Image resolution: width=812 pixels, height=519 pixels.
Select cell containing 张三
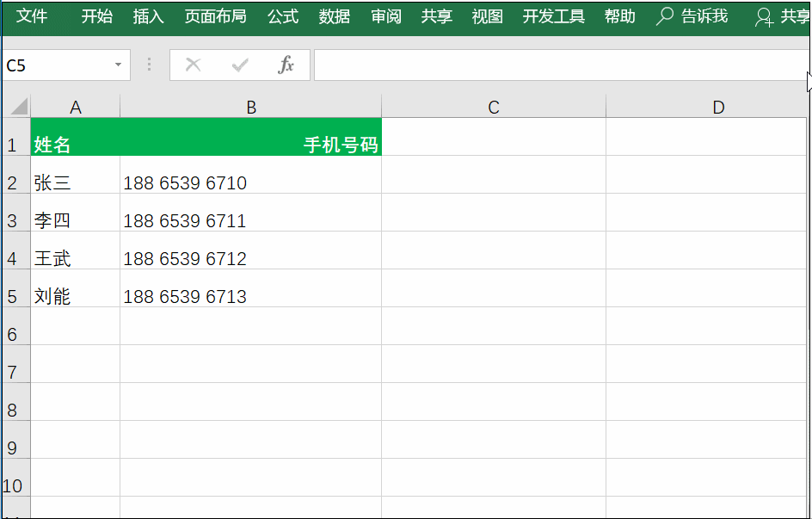[76, 175]
